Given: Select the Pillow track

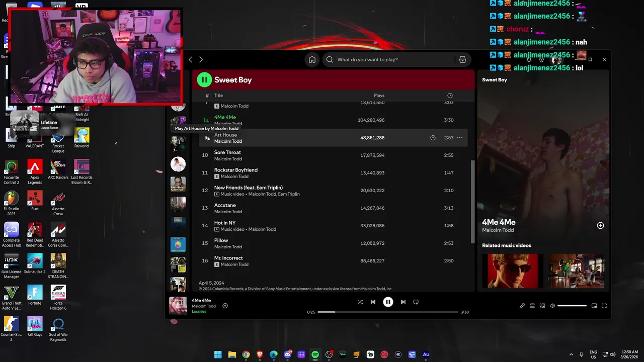Looking at the screenshot, I should point(334,243).
